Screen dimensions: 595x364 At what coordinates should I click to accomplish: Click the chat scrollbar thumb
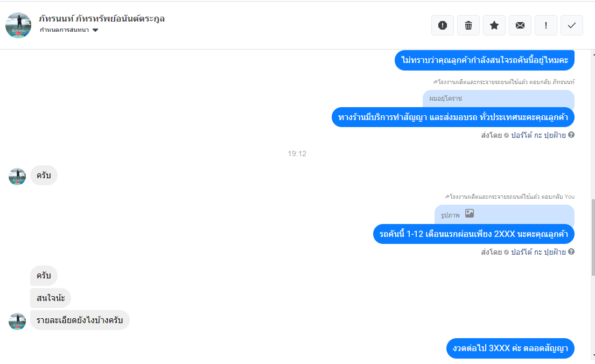tap(593, 237)
